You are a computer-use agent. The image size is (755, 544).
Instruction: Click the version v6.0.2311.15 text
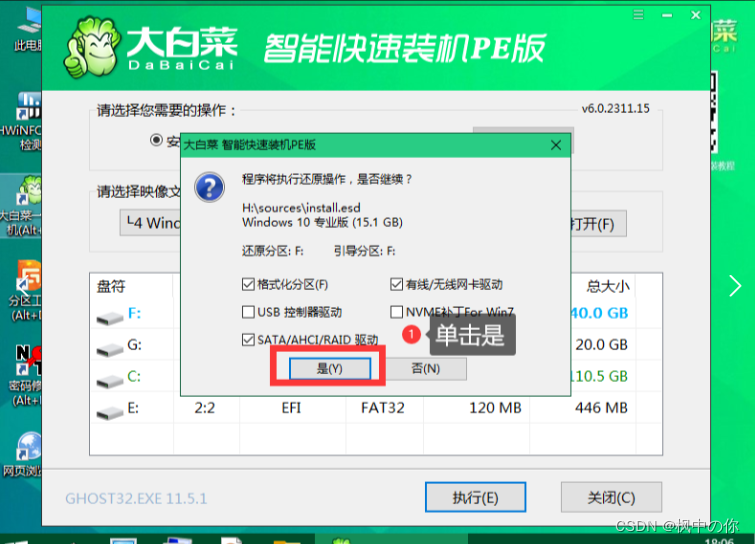pos(615,108)
